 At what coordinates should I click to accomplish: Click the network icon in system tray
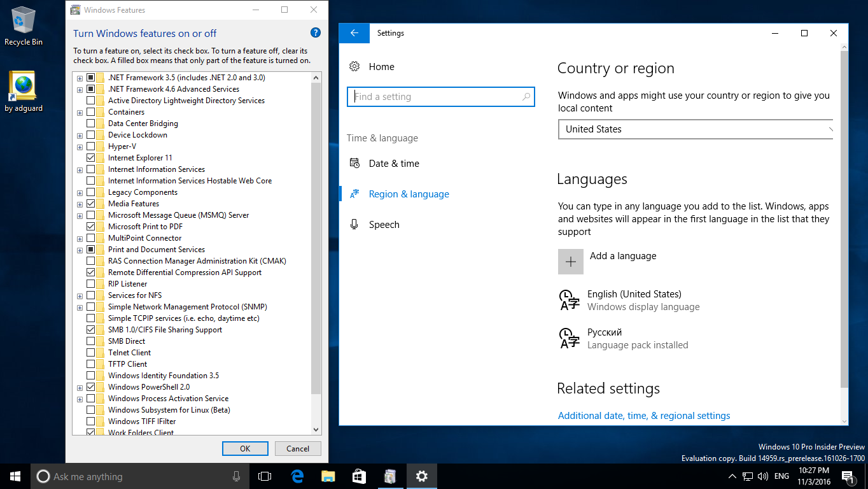click(748, 476)
